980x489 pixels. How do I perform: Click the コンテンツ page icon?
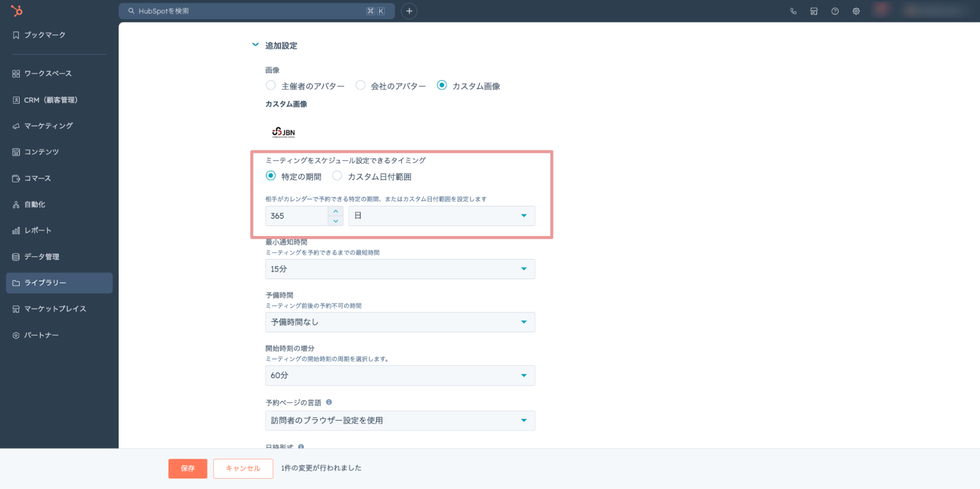pos(16,152)
